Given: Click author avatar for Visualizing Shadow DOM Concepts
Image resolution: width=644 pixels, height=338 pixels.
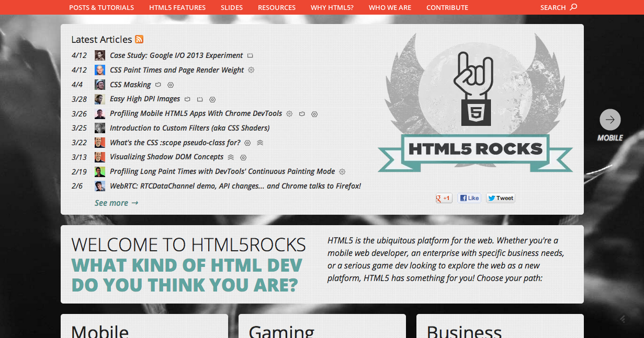Looking at the screenshot, I should click(x=100, y=157).
